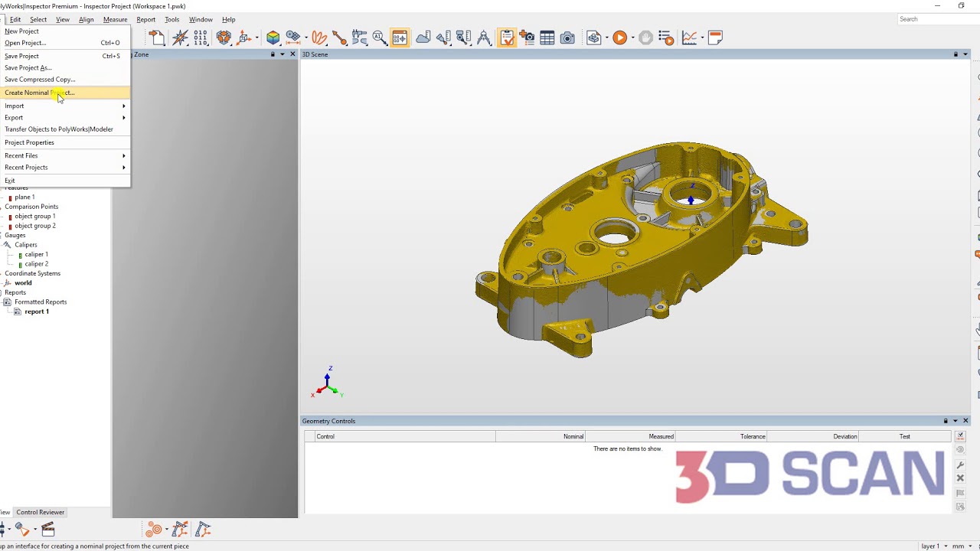This screenshot has width=980, height=551.
Task: Toggle the auto-hide pin on the Geometry Controls panel
Action: [945, 421]
